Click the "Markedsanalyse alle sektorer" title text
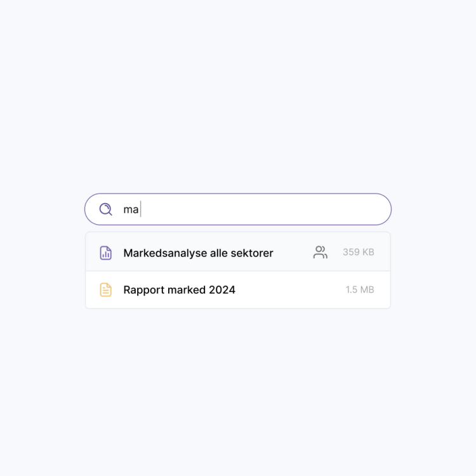 198,253
